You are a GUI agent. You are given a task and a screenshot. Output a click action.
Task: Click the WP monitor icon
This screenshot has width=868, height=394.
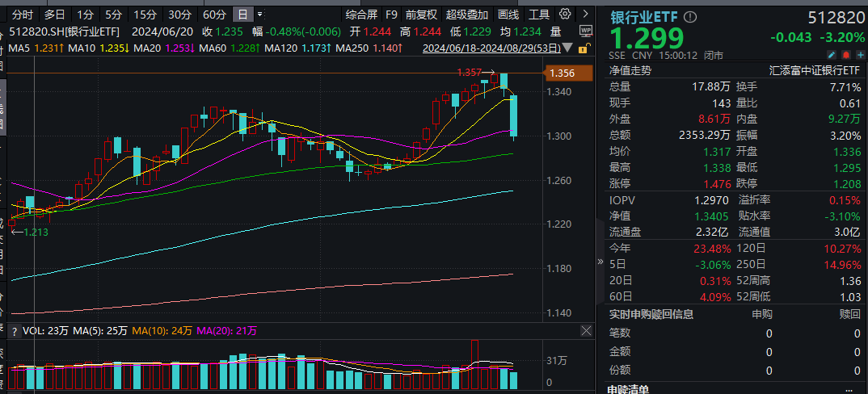pos(586,31)
